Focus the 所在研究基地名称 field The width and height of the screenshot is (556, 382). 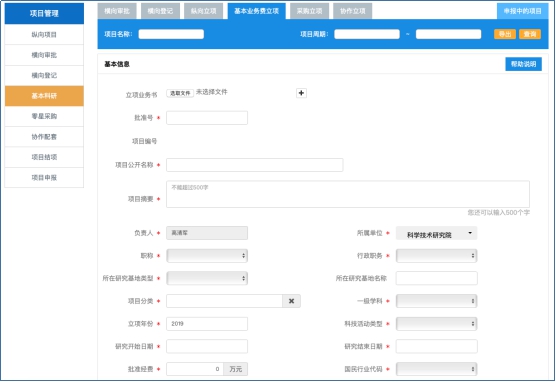pyautogui.click(x=436, y=278)
